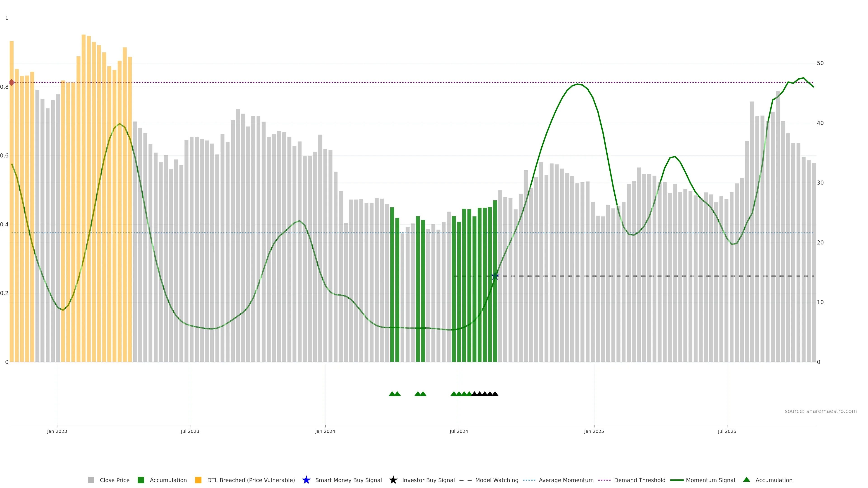Click the blue star marker on the chart
The height and width of the screenshot is (488, 868).
pyautogui.click(x=495, y=276)
